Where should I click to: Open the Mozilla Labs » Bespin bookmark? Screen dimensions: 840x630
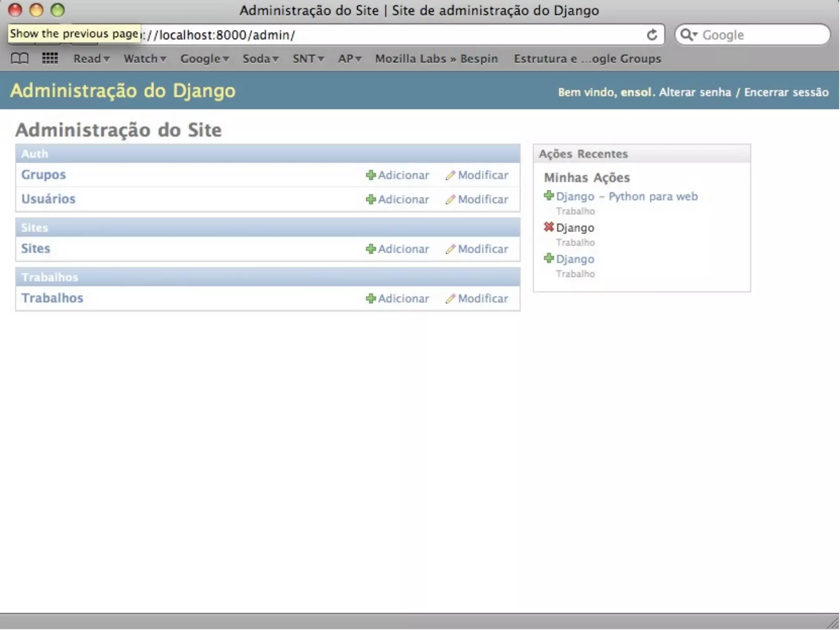coord(436,59)
